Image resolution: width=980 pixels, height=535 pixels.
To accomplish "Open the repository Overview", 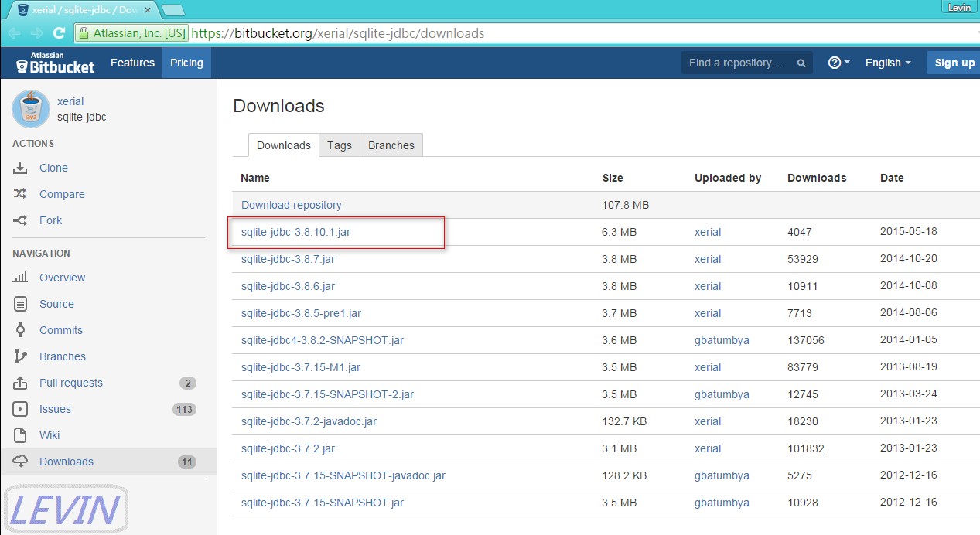I will pyautogui.click(x=62, y=278).
